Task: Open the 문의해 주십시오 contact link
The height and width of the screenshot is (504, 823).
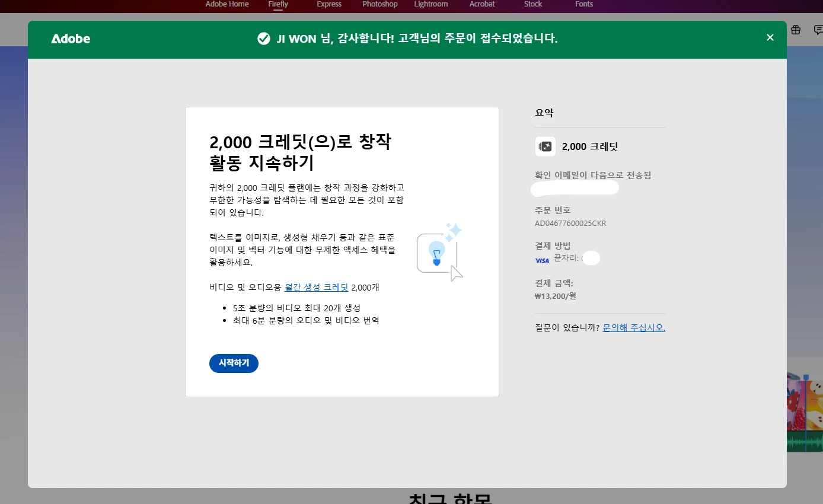Action: 634,327
